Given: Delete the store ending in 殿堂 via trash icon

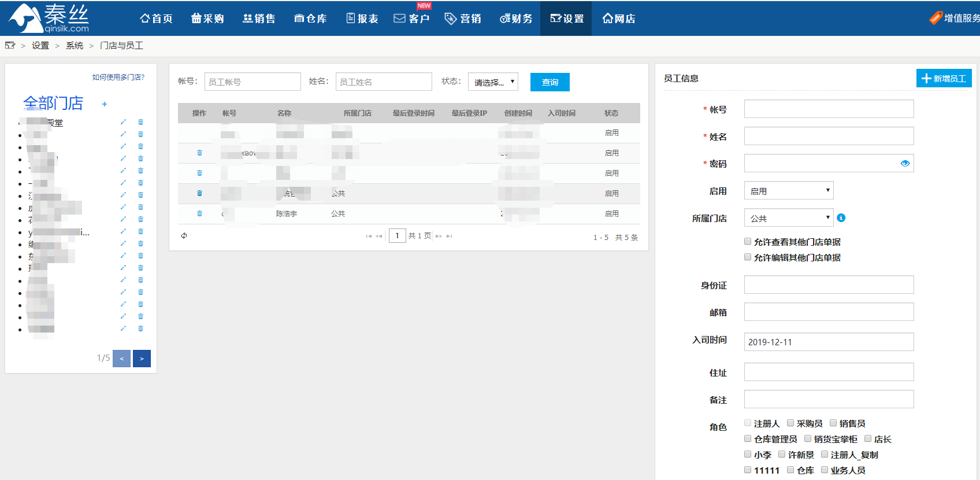Looking at the screenshot, I should (140, 122).
